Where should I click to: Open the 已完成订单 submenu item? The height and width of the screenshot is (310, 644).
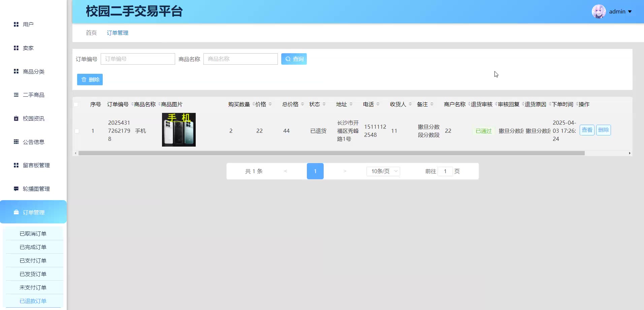33,247
